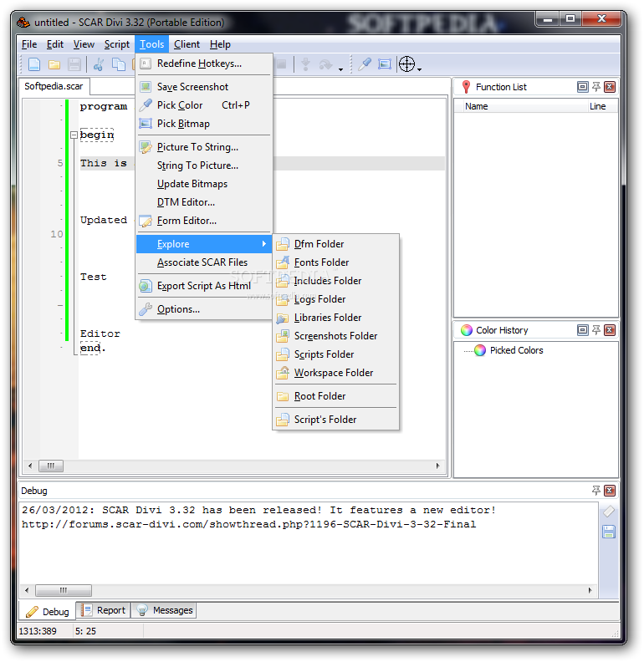This screenshot has width=644, height=662.
Task: Switch to the Softpedia.scar tab
Action: (x=54, y=87)
